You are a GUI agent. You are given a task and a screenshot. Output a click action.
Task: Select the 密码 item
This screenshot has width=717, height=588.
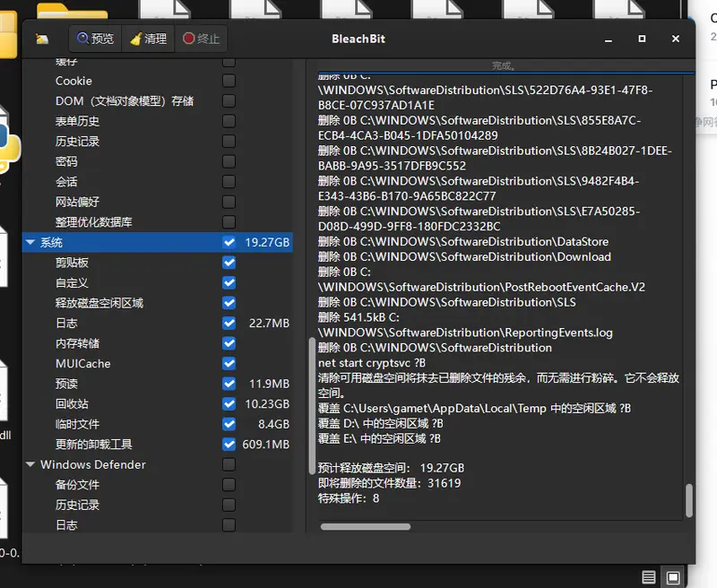(66, 161)
